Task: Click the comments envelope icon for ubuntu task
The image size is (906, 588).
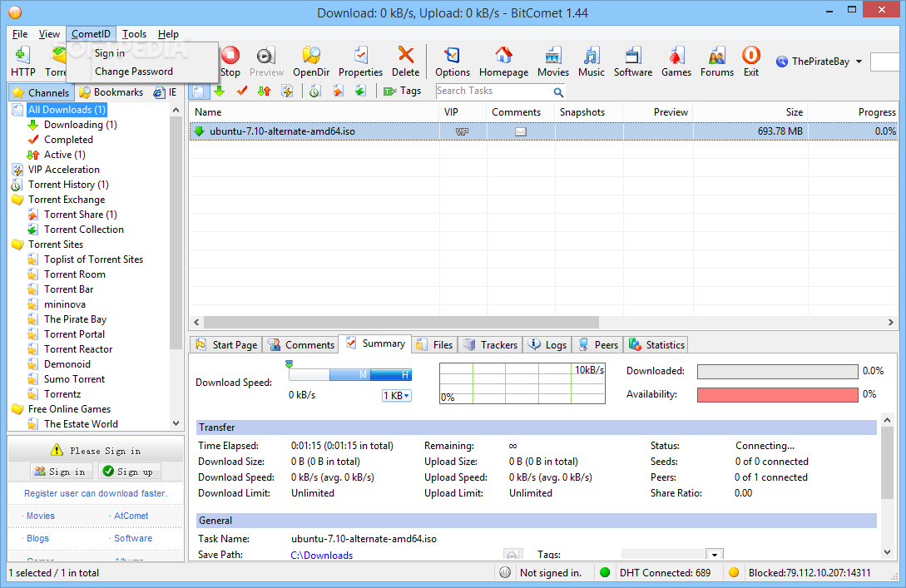Action: [x=521, y=131]
